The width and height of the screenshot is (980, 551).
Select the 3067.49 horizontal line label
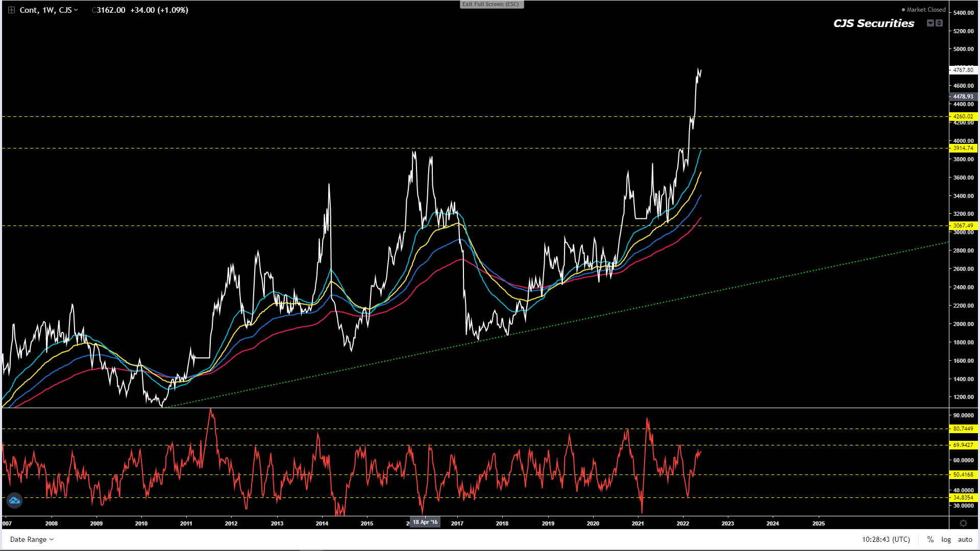(963, 226)
